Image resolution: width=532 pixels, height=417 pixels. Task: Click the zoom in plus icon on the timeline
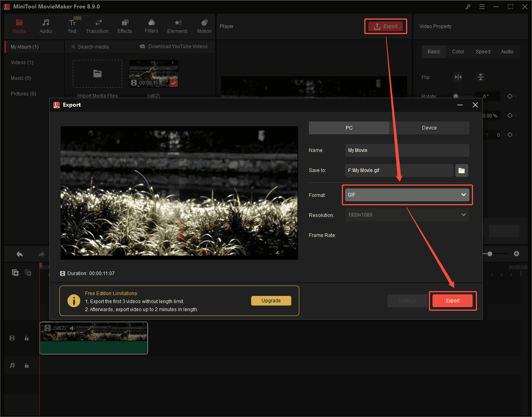coord(517,254)
